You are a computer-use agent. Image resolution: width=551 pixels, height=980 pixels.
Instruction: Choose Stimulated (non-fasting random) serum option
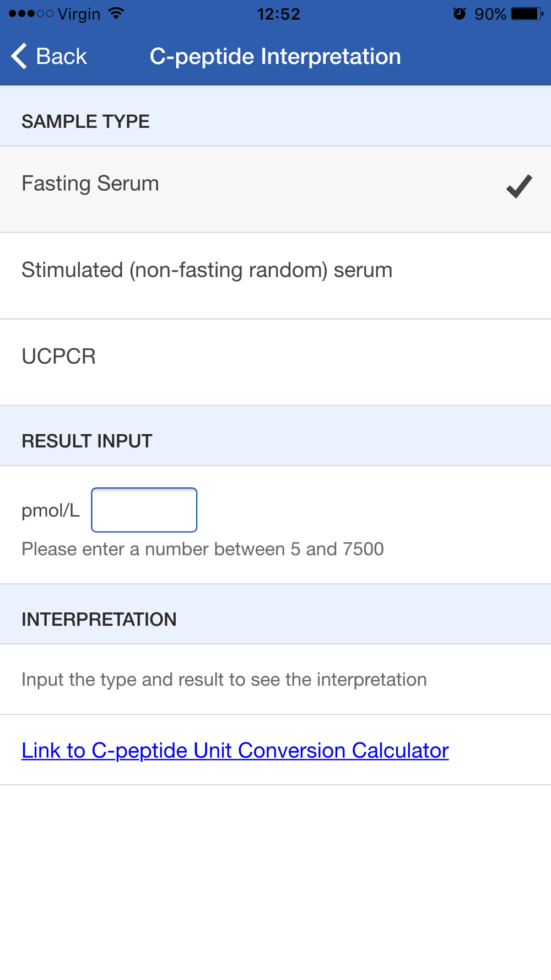coord(275,276)
